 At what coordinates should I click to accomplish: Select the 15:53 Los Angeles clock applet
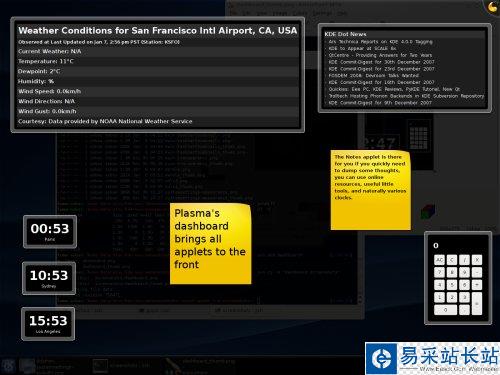point(48,324)
